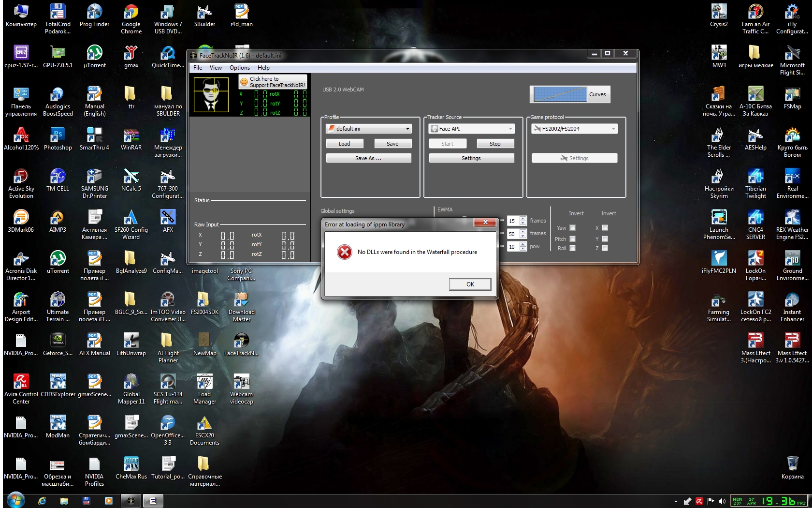Open the taskbar file explorer folder icon
This screenshot has height=508, width=812.
[64, 501]
